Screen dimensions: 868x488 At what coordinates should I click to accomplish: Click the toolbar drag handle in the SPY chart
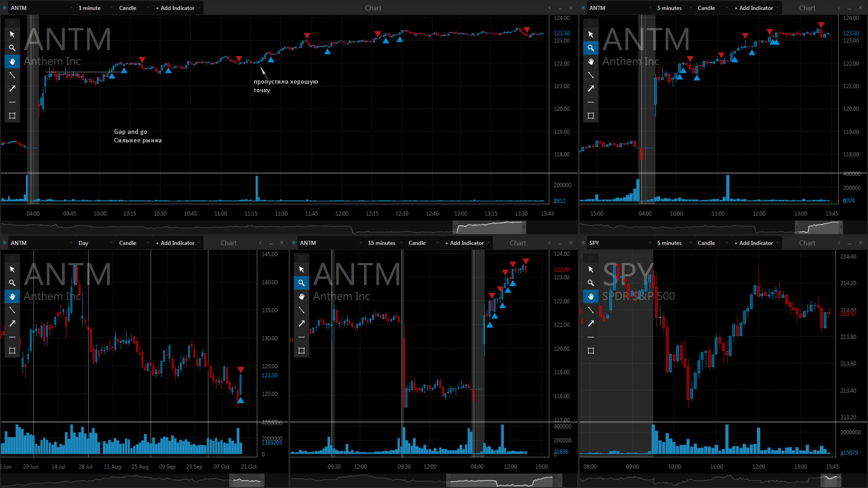(x=591, y=258)
